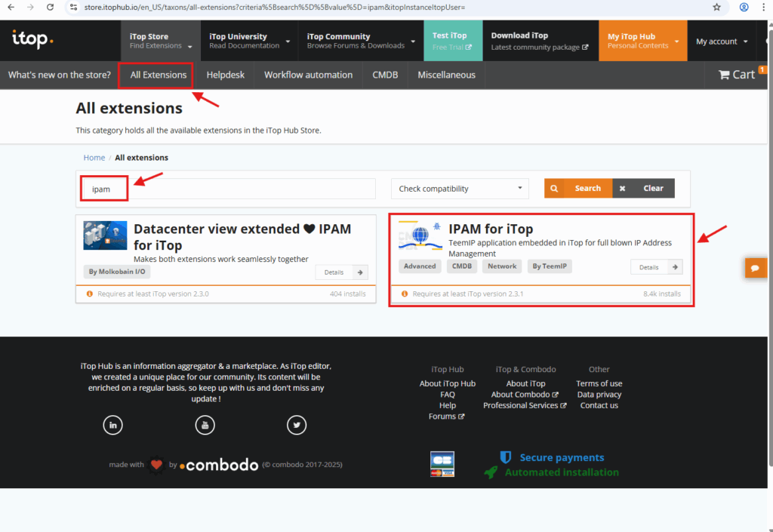Open the YouTube icon in footer
The image size is (773, 532).
[x=205, y=425]
